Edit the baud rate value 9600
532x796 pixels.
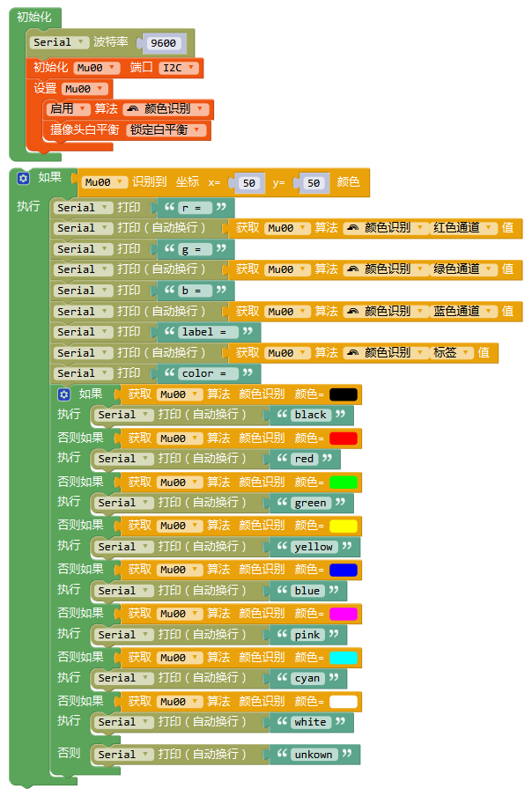(x=164, y=43)
